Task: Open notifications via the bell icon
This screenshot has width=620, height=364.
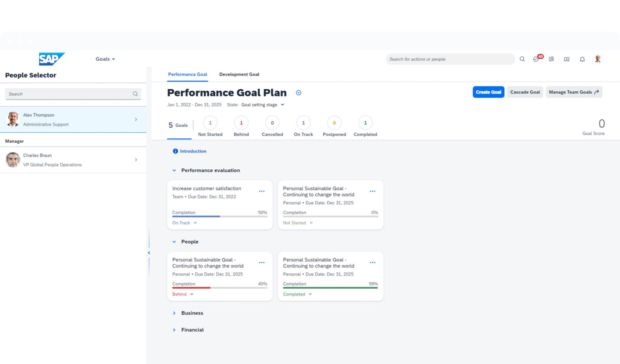Action: coord(582,59)
